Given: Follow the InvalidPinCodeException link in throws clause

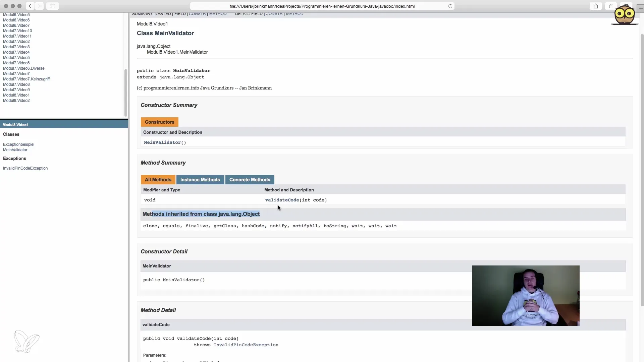Looking at the screenshot, I should [246, 345].
